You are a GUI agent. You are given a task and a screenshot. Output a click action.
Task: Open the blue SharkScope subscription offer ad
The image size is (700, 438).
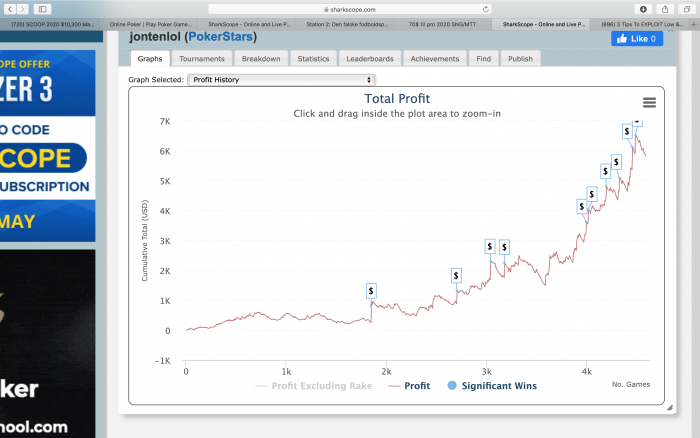47,146
